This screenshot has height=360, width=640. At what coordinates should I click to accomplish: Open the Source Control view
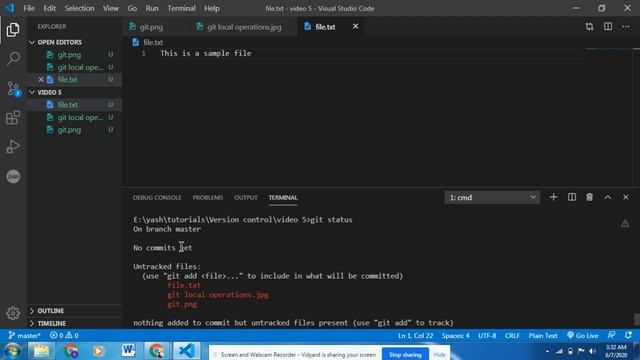click(x=13, y=88)
